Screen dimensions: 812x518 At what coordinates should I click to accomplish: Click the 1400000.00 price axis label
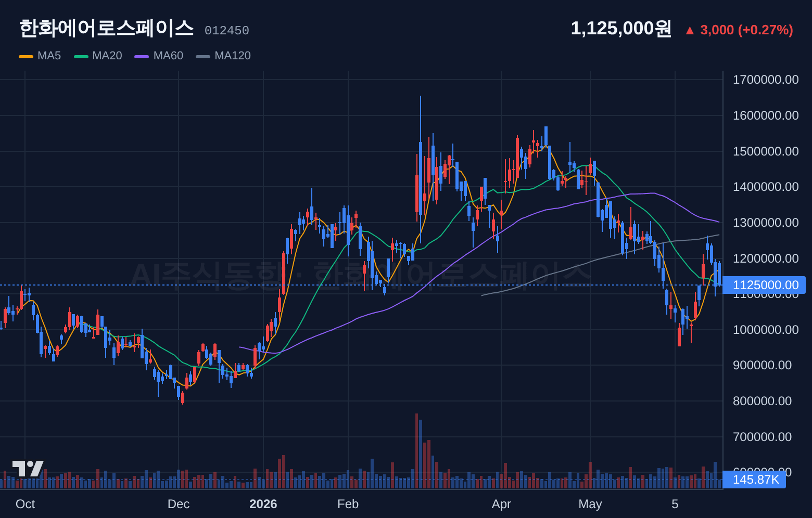(766, 187)
